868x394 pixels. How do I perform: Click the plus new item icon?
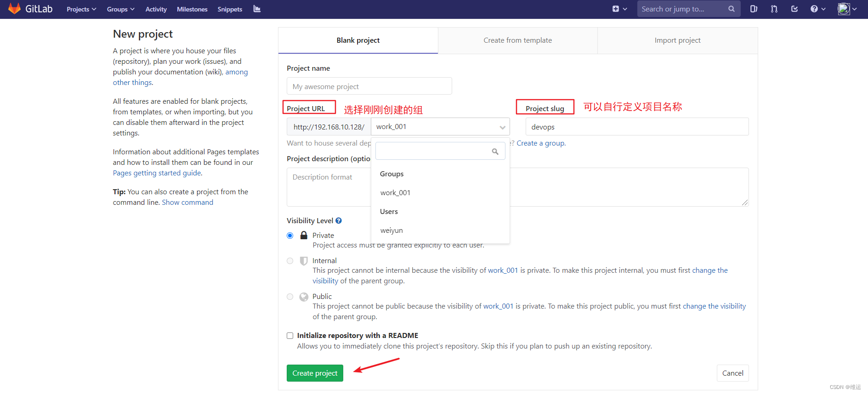(x=616, y=9)
